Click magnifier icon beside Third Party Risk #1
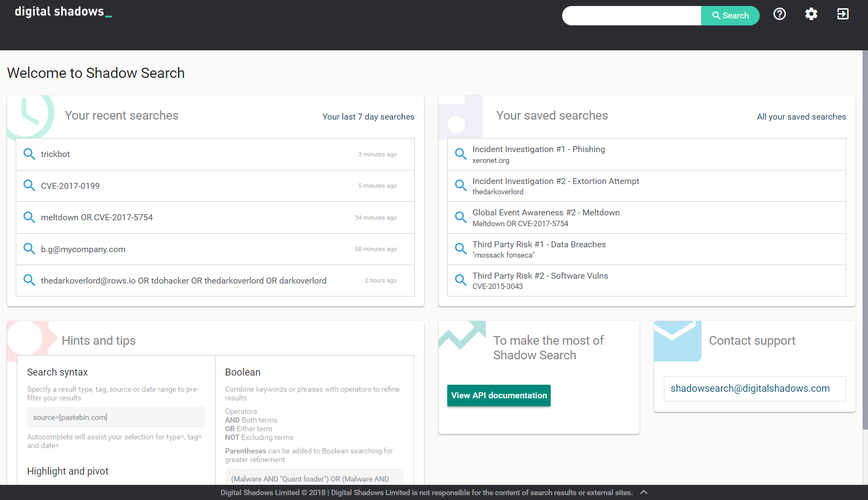Image resolution: width=868 pixels, height=500 pixels. (x=461, y=249)
